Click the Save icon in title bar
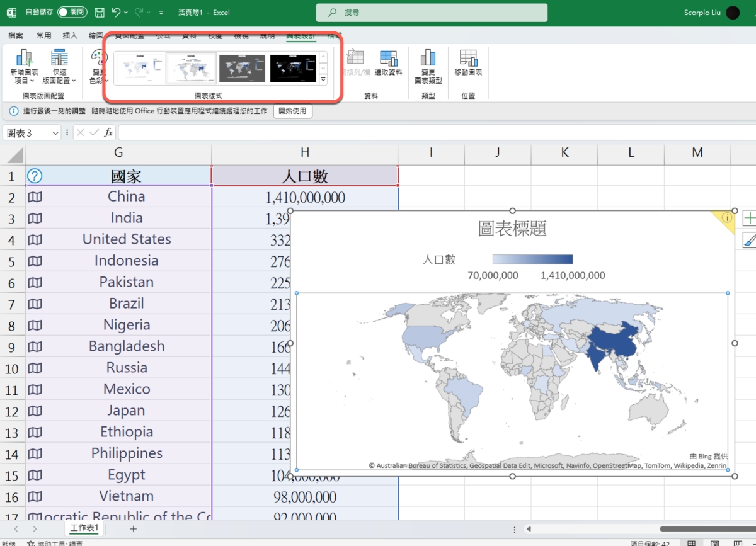Viewport: 756px width, 546px height. tap(100, 13)
